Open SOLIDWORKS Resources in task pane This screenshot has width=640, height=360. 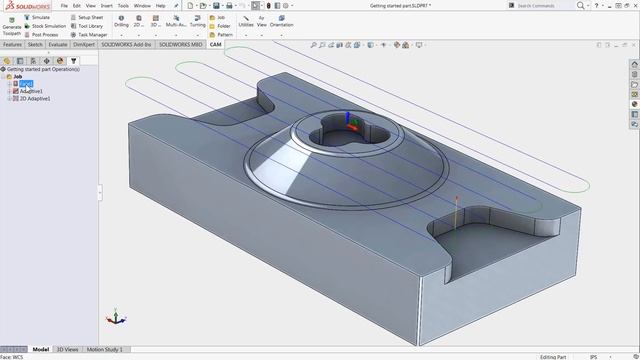point(634,64)
